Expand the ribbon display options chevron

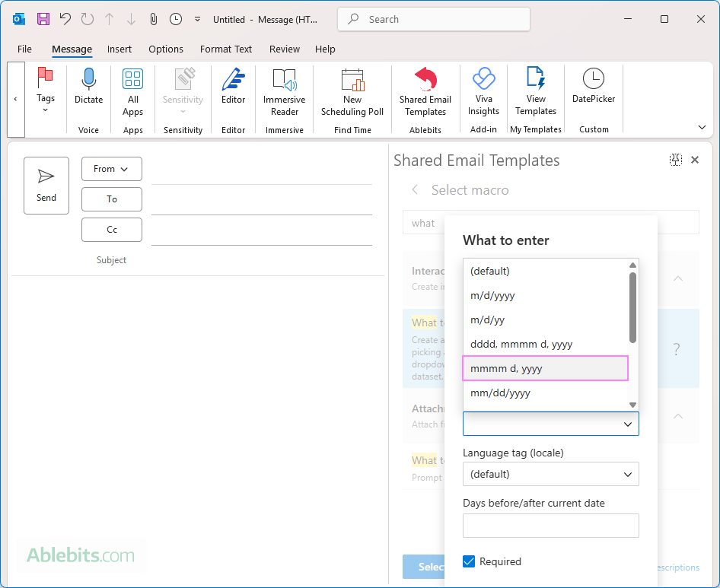click(x=702, y=127)
